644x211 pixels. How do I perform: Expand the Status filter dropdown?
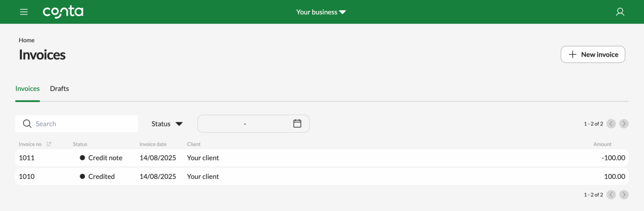click(167, 124)
